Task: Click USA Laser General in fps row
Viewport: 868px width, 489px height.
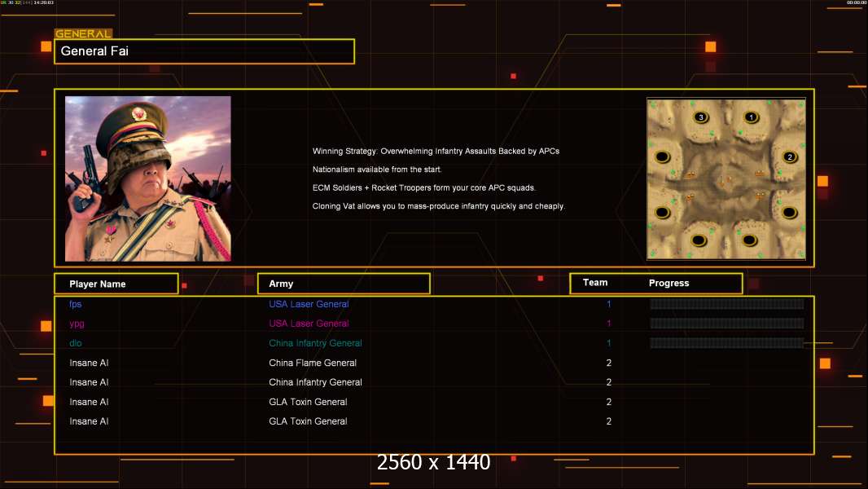Action: [x=309, y=304]
